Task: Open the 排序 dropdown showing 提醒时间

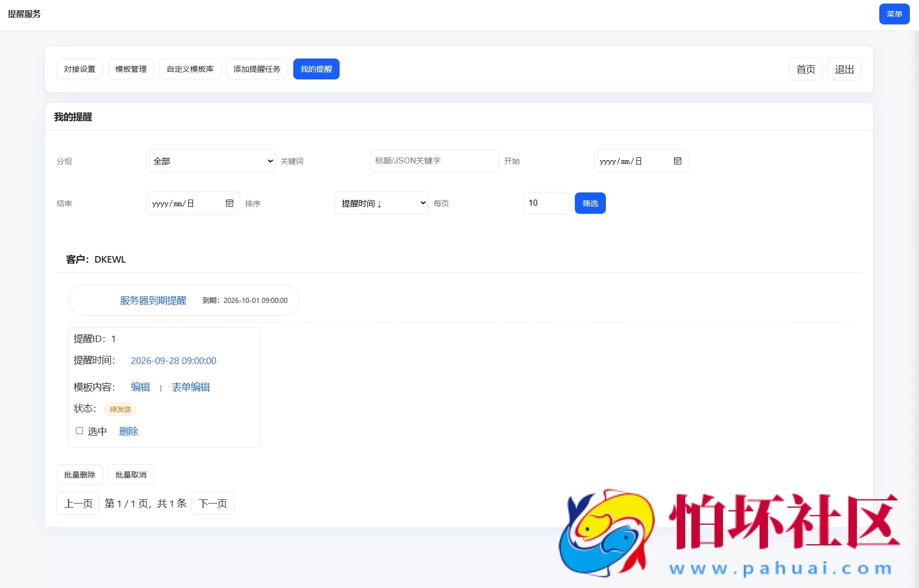Action: (381, 203)
